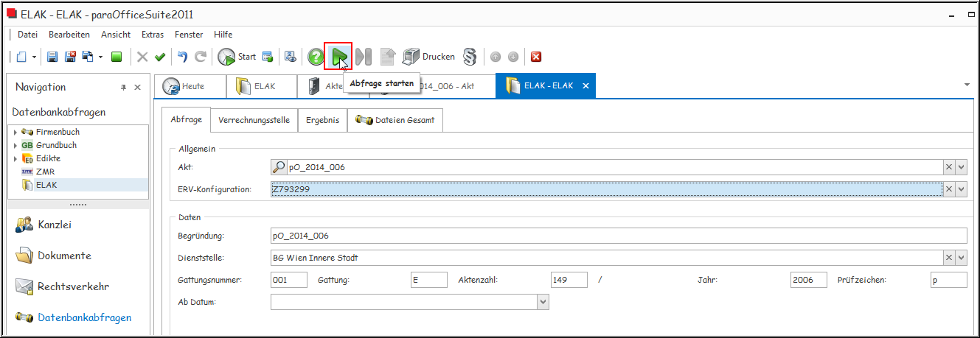980x338 pixels.
Task: Close the ELAK - ELAK tab
Action: pyautogui.click(x=585, y=86)
